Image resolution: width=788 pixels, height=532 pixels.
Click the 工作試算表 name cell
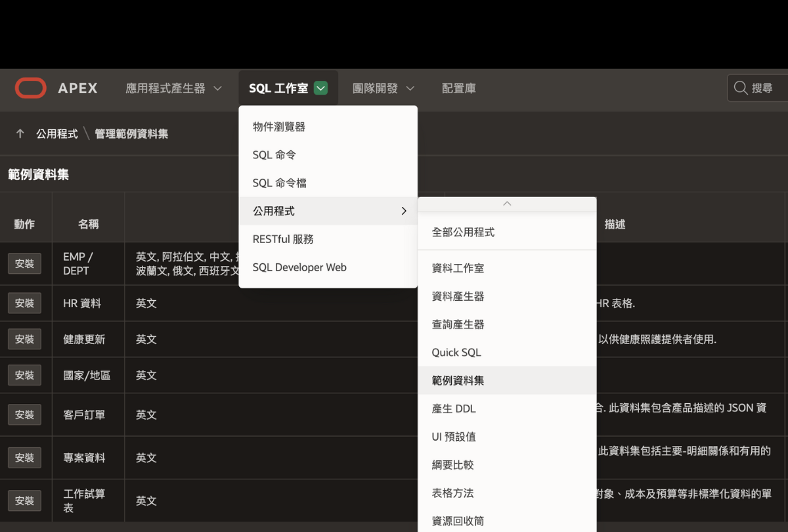point(89,500)
